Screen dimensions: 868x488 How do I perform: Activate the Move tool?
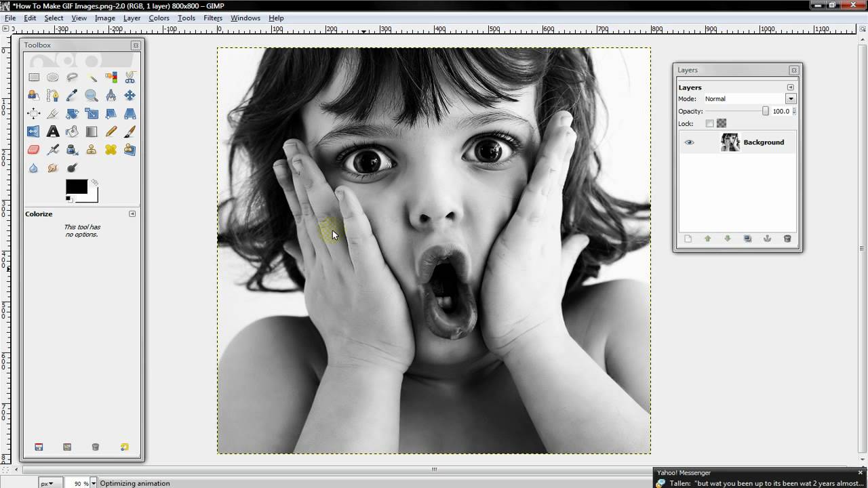130,96
